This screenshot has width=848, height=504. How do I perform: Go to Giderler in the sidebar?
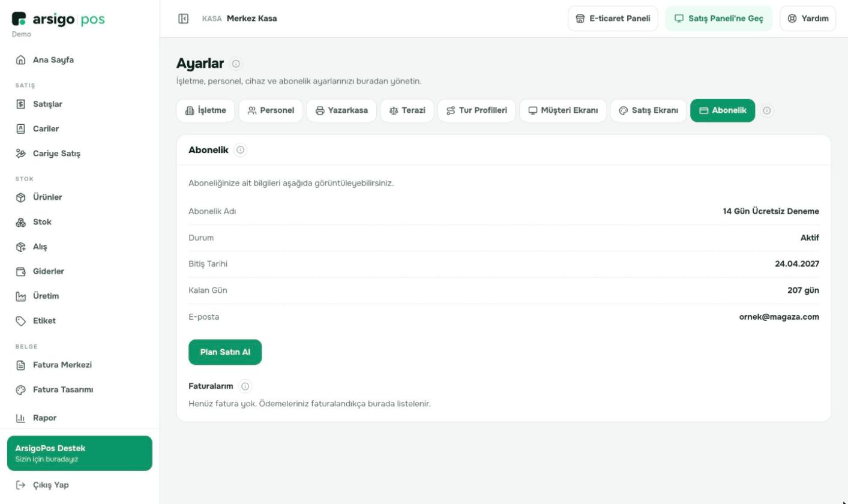80,271
